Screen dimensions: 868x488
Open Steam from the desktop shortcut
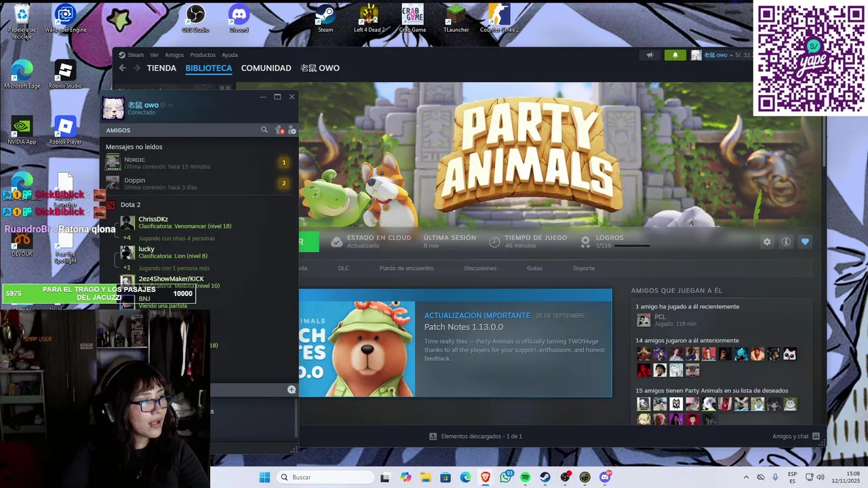(325, 18)
